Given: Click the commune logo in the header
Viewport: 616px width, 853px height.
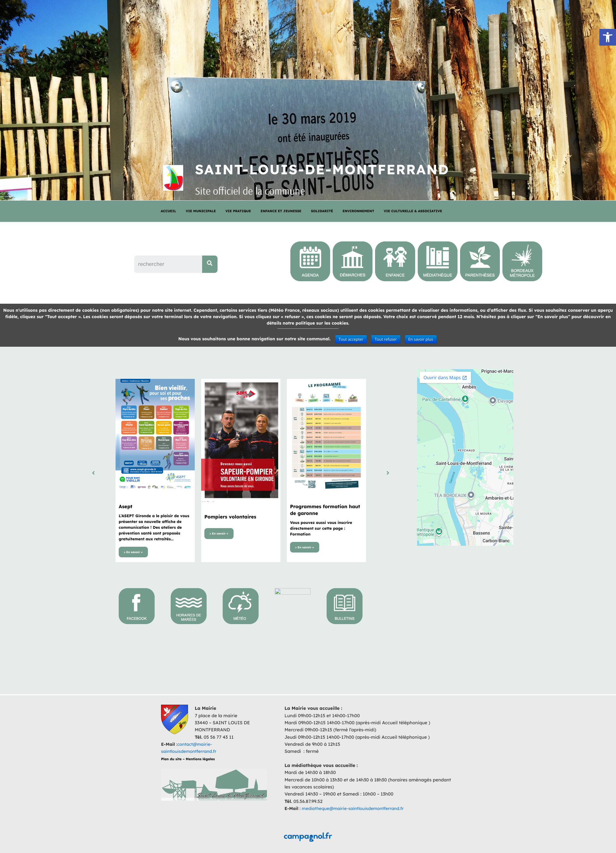Looking at the screenshot, I should pyautogui.click(x=173, y=178).
